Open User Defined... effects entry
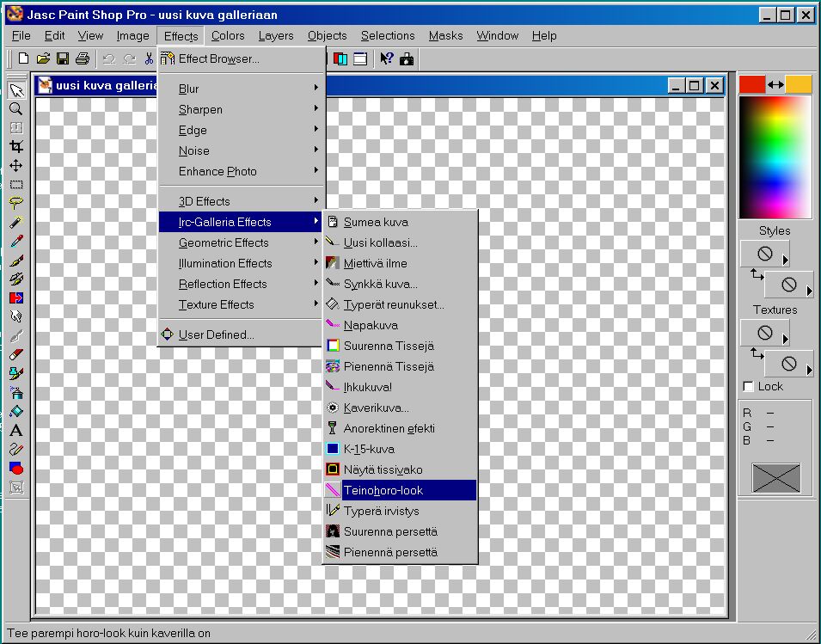The height and width of the screenshot is (644, 821). coord(242,334)
